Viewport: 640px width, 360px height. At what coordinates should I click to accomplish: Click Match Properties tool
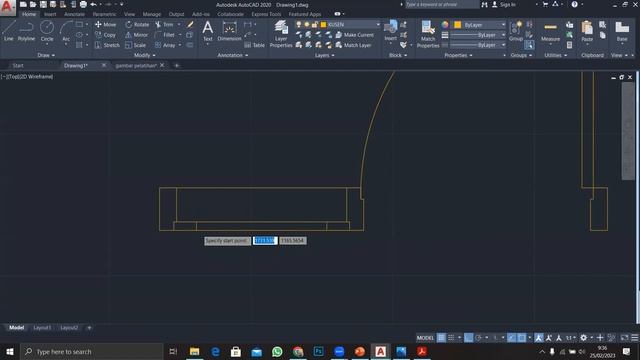tap(428, 34)
